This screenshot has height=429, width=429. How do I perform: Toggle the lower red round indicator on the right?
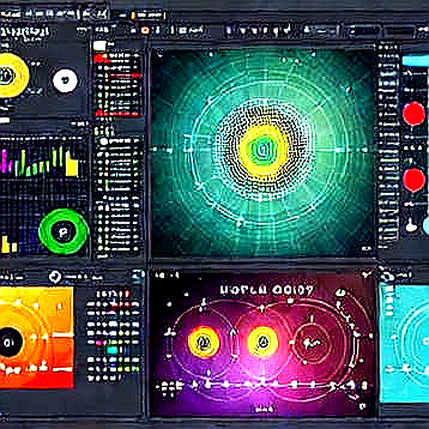tap(414, 179)
